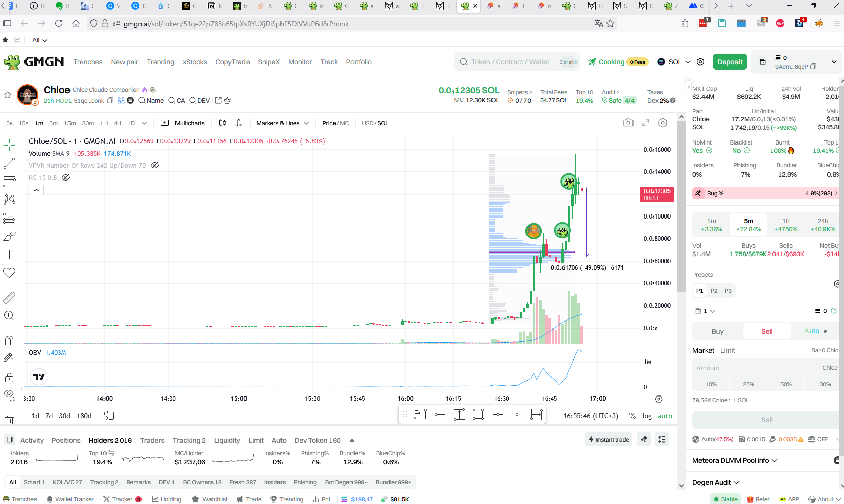Screen dimensions: 844x504
Task: Expand chart to fullscreen
Action: (x=646, y=123)
